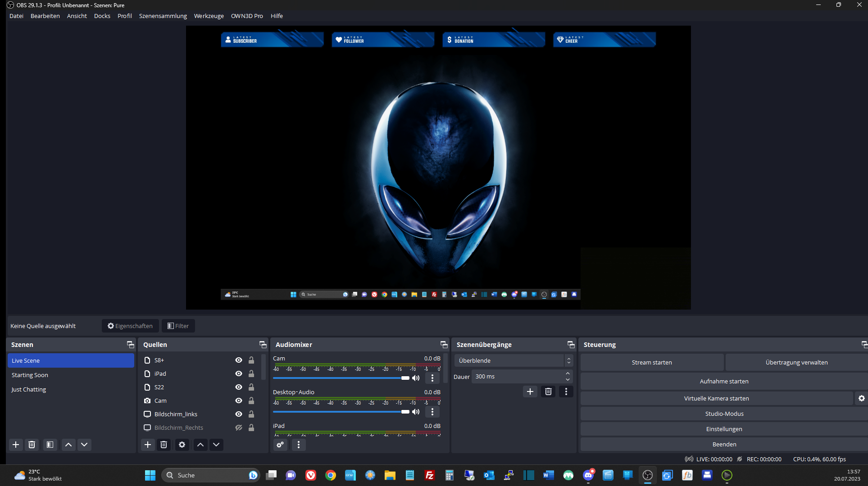The width and height of the screenshot is (868, 486).
Task: Open Einstellungen from Steuerung panel
Action: 724,429
